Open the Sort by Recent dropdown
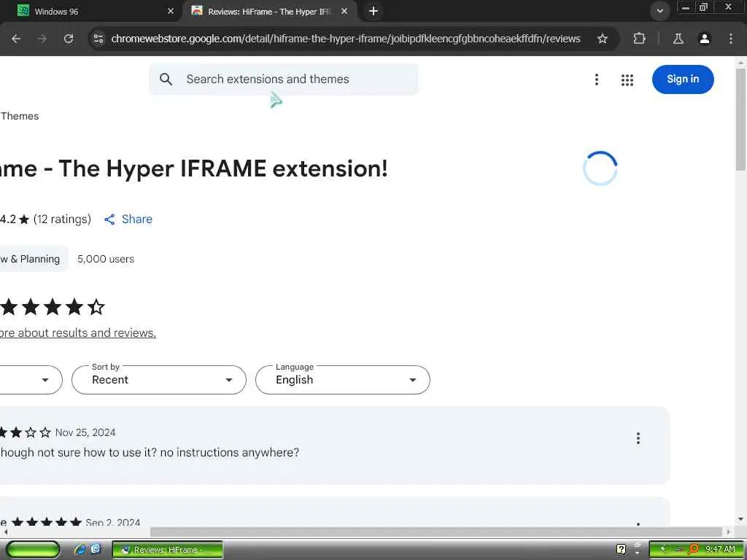The height and width of the screenshot is (560, 747). pos(158,380)
